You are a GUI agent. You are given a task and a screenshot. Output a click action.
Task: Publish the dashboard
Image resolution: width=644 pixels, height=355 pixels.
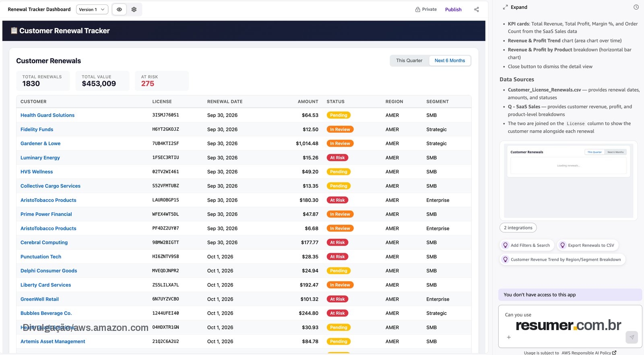pyautogui.click(x=453, y=9)
